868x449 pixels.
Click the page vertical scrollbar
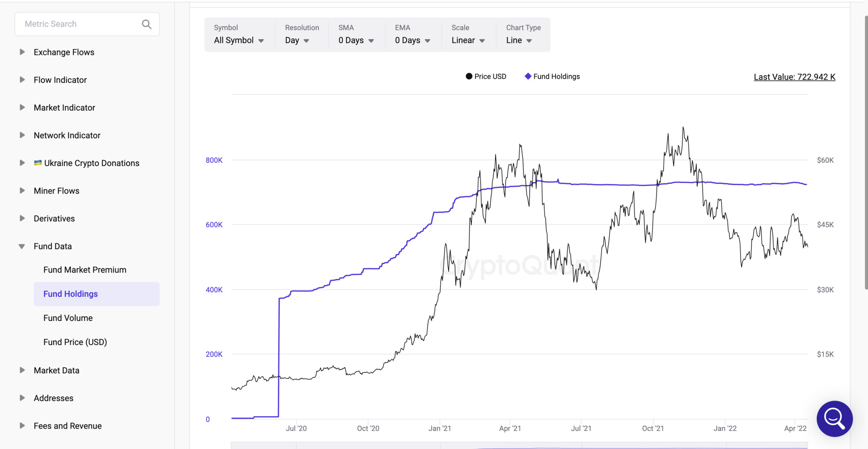(x=866, y=152)
